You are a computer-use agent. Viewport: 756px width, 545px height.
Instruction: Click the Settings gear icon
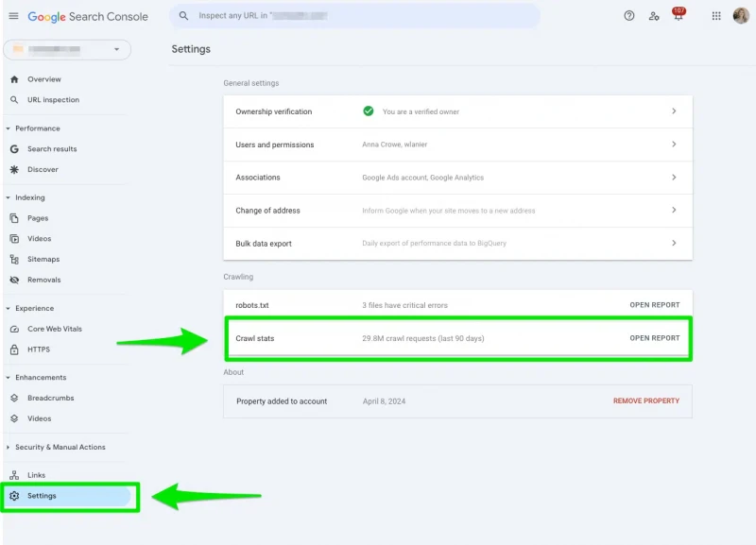tap(14, 496)
